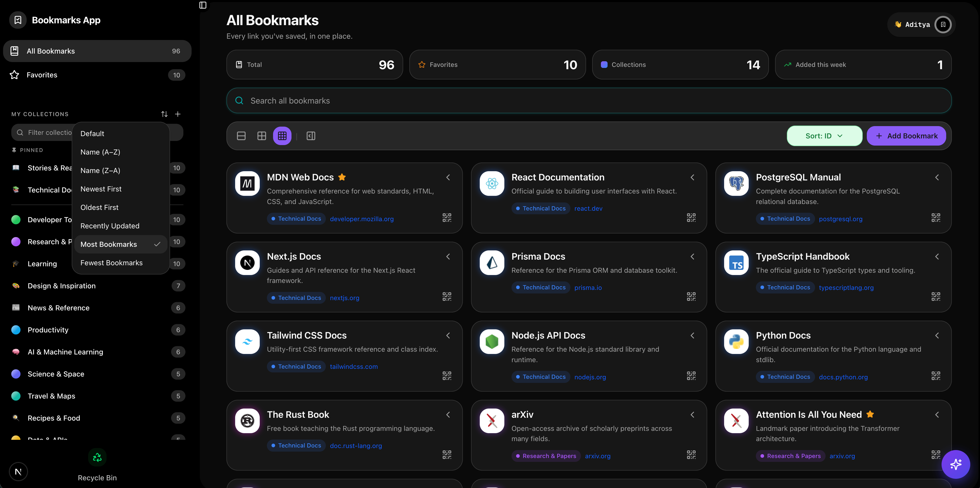This screenshot has width=980, height=488.
Task: Focus the Search all bookmarks field
Action: click(589, 100)
